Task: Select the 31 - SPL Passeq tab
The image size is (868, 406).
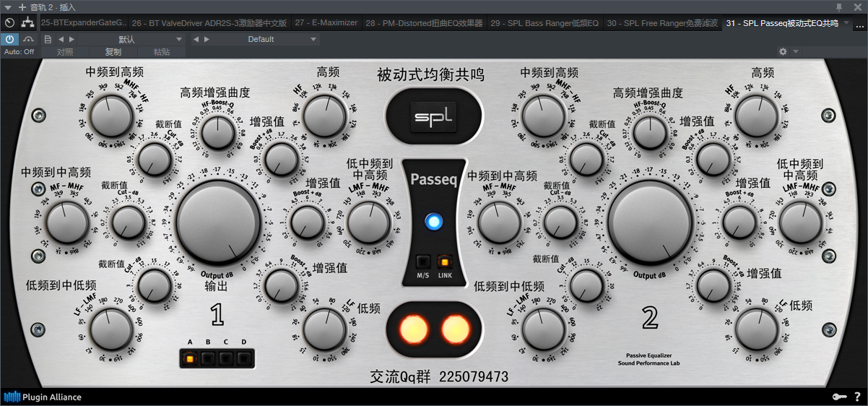Action: (786, 23)
